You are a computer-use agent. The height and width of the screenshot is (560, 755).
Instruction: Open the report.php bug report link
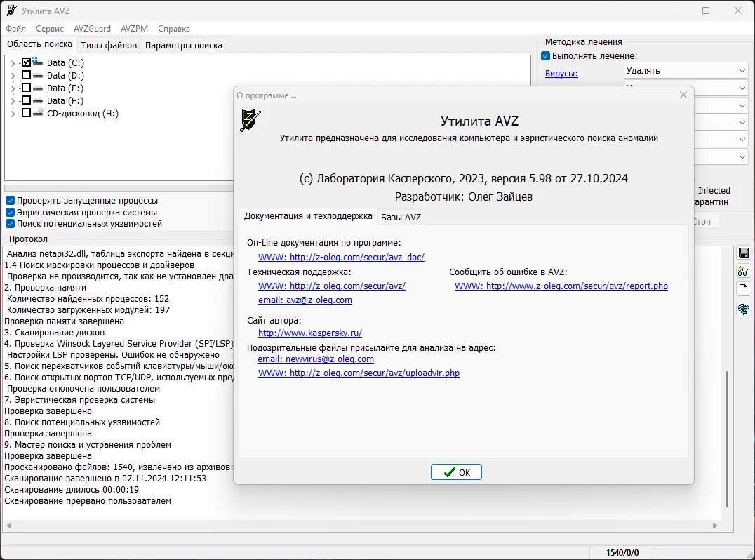pos(561,286)
